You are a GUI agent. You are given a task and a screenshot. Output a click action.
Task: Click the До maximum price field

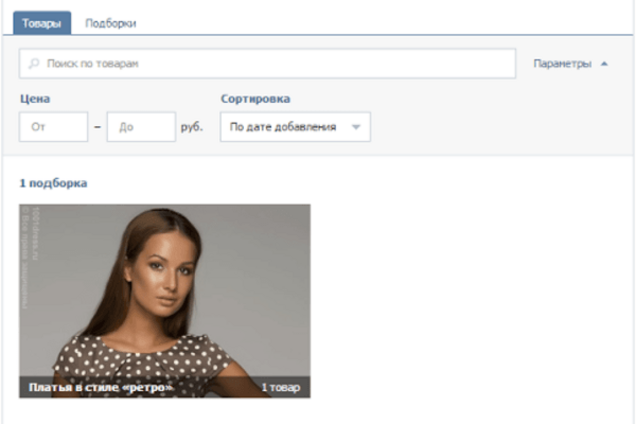[141, 127]
